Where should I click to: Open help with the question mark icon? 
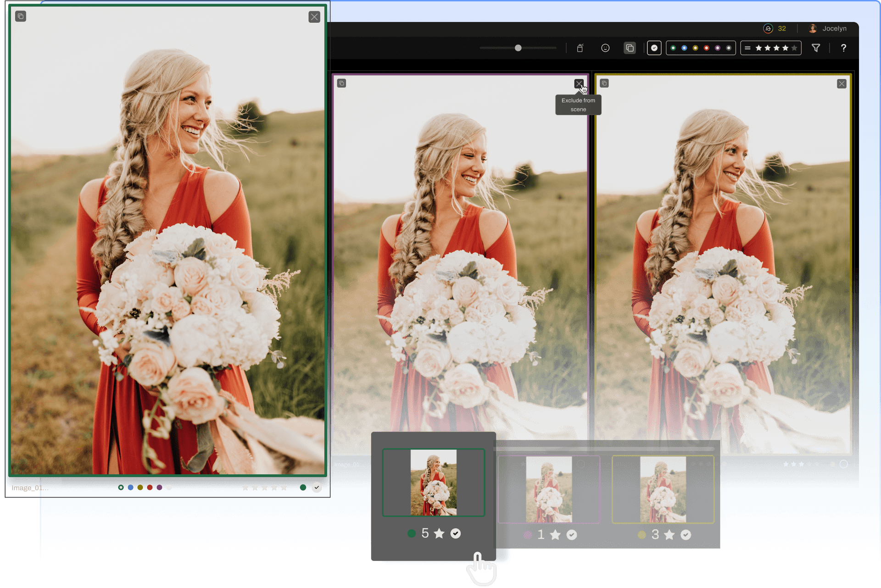843,48
